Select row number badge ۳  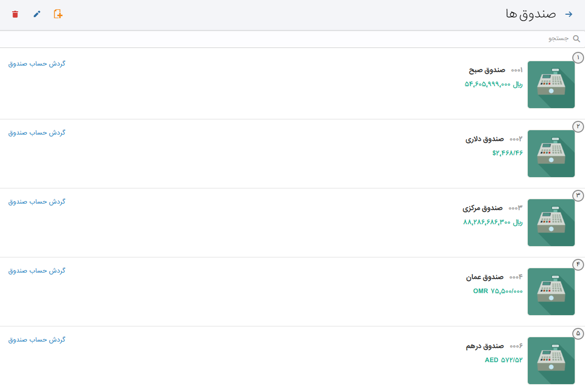[x=578, y=195]
